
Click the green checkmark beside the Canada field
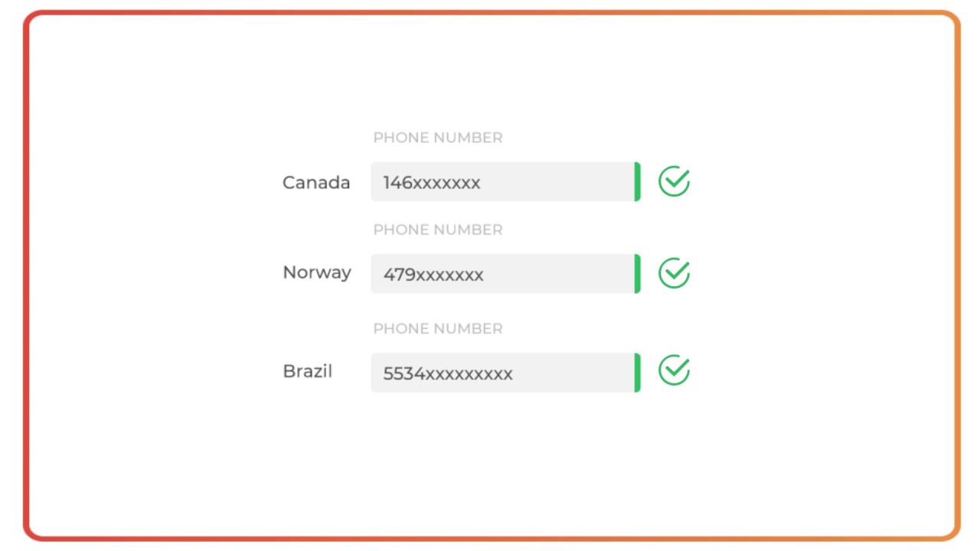click(674, 181)
